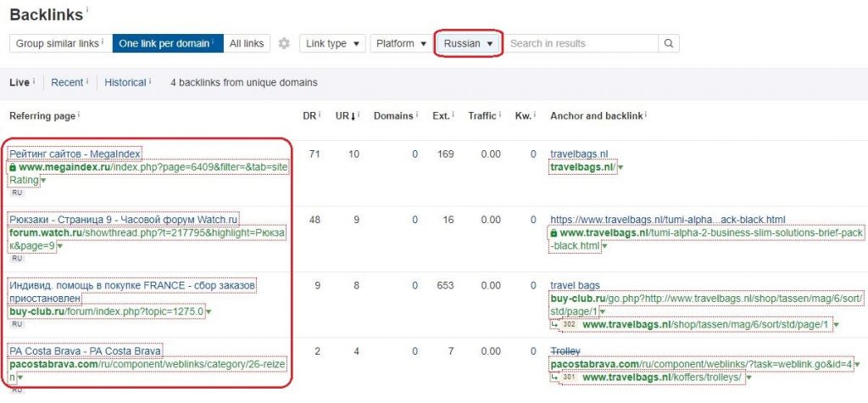
Task: Switch to the Historical tab
Action: coord(125,82)
